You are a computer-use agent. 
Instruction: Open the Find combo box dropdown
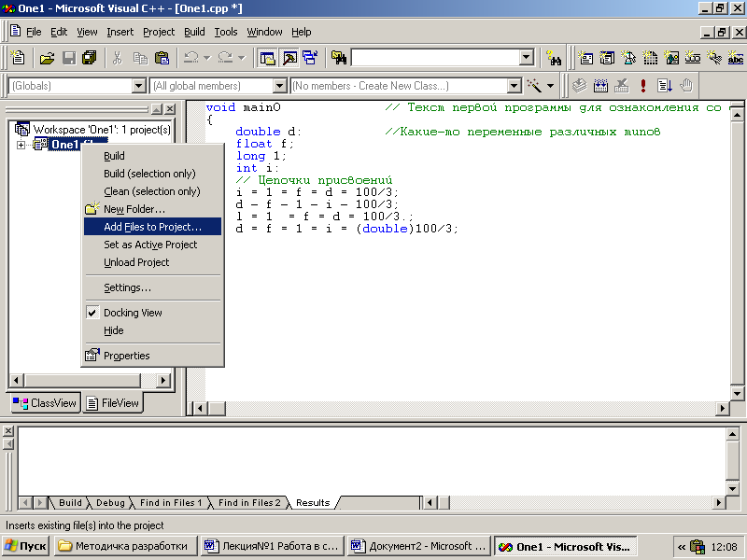(x=526, y=58)
